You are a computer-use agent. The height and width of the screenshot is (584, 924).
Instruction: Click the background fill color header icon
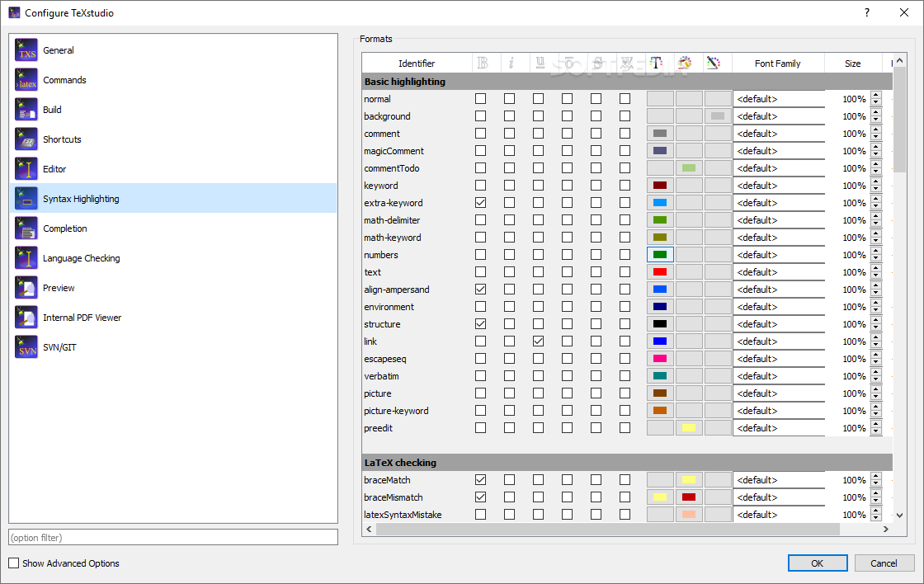(684, 63)
